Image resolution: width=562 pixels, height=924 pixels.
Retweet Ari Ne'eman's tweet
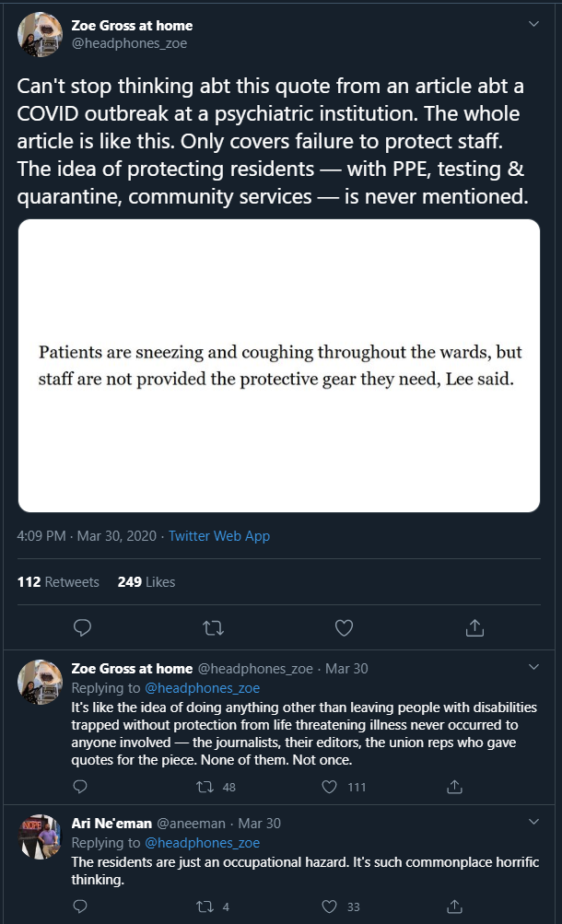[x=206, y=906]
